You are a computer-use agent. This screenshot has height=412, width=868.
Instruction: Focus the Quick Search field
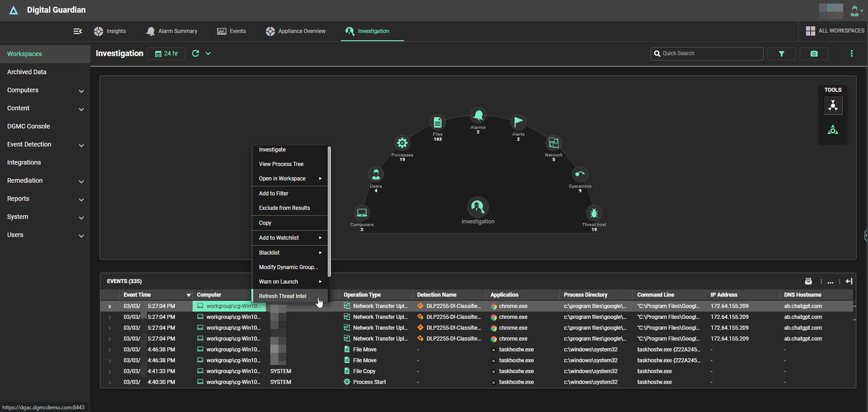point(707,53)
